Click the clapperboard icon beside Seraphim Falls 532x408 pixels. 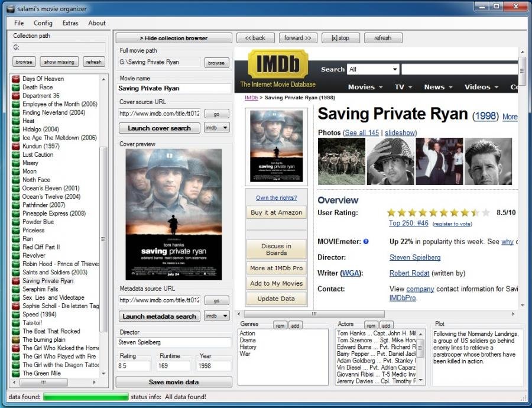[15, 289]
